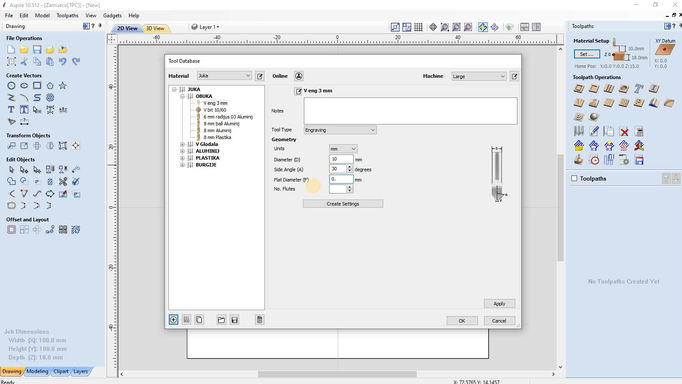The image size is (682, 384).
Task: Click the Create Settings button
Action: point(343,204)
